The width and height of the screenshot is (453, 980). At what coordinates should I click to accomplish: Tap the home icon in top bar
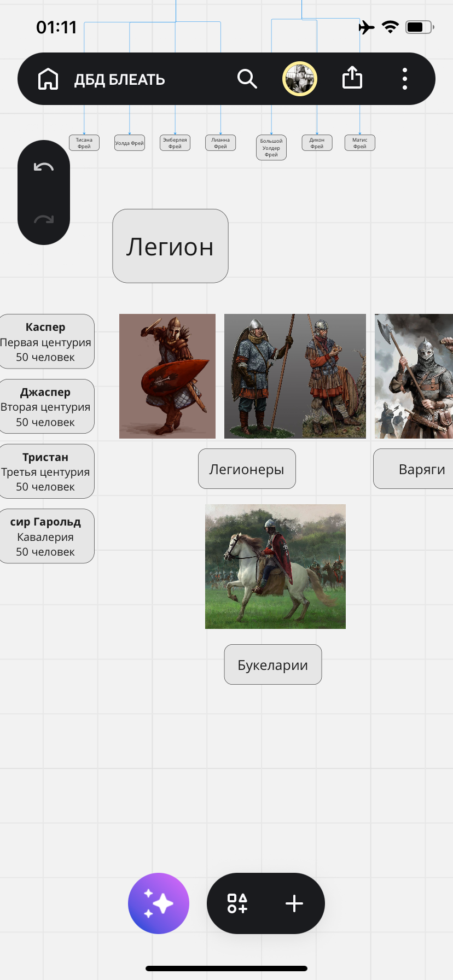click(x=48, y=79)
